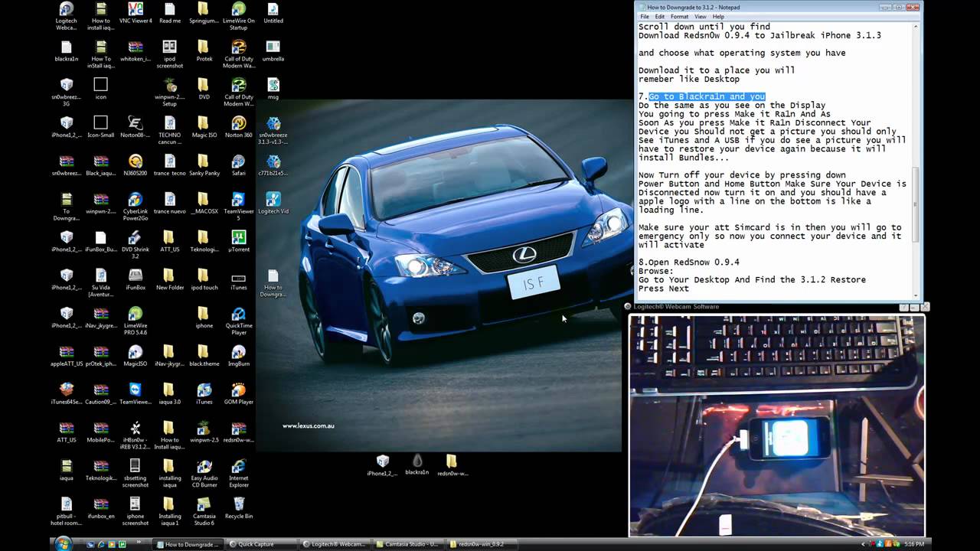Select the umbrella image file icon

(x=273, y=51)
